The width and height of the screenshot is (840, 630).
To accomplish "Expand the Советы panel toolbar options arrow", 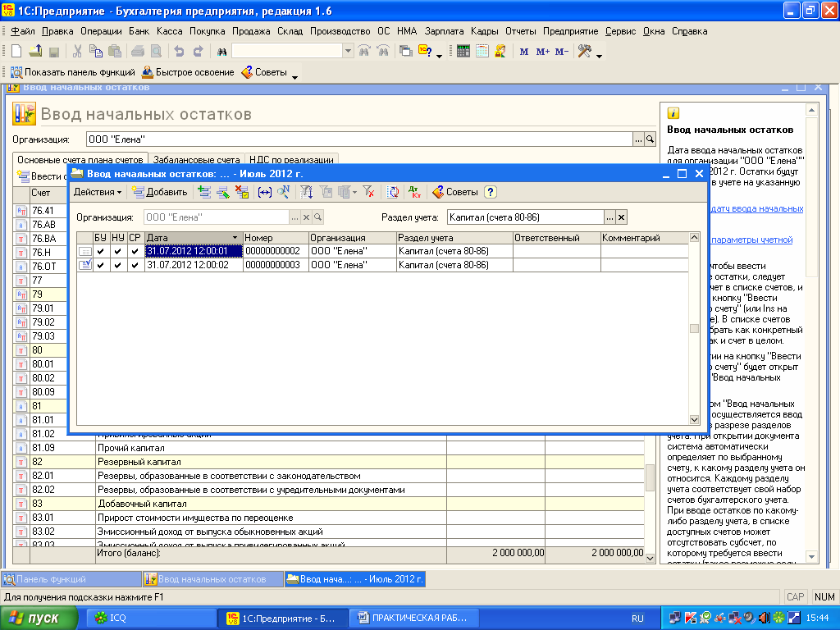I will 294,77.
